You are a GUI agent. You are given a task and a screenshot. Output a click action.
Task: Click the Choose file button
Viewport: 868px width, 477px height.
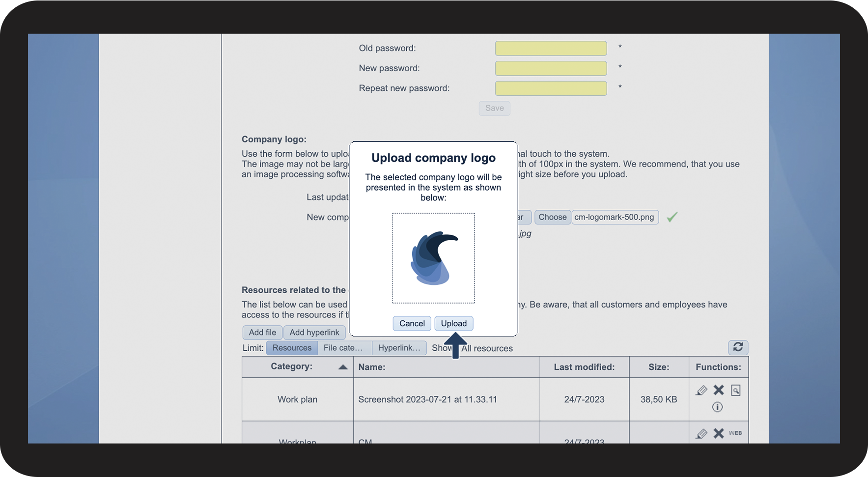click(x=553, y=217)
